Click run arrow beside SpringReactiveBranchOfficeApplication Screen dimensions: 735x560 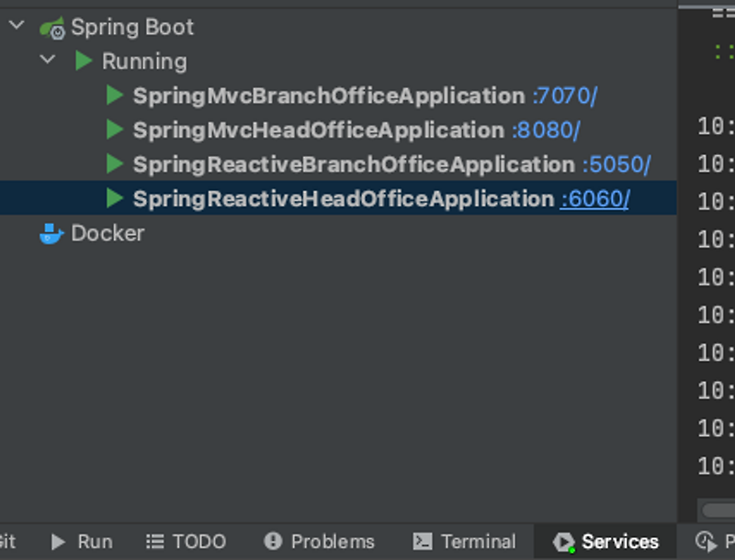[x=112, y=164]
